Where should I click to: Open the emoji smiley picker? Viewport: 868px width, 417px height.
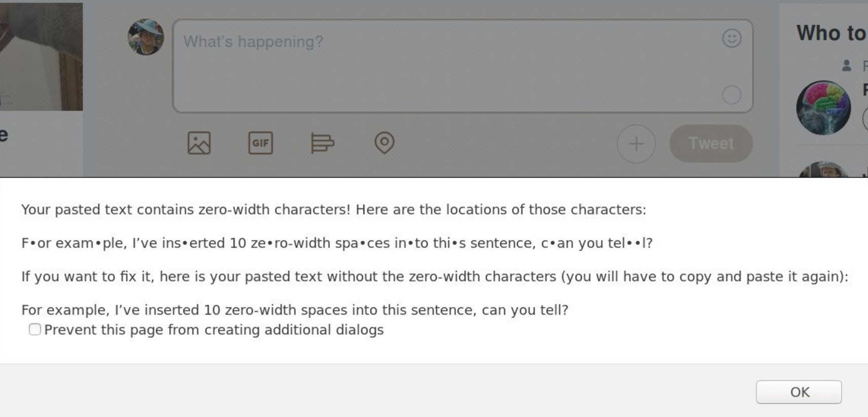732,39
